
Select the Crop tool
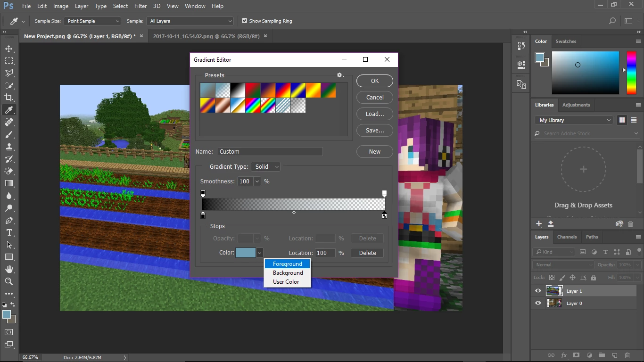click(x=9, y=98)
